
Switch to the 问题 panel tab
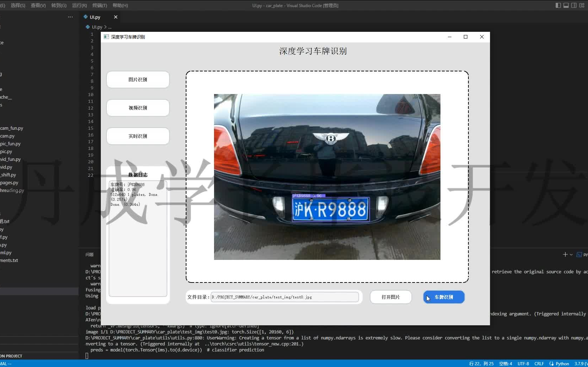(90, 255)
